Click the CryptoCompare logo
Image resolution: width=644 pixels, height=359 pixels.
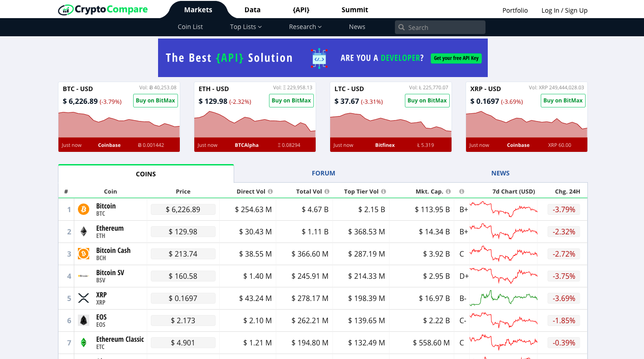point(103,10)
